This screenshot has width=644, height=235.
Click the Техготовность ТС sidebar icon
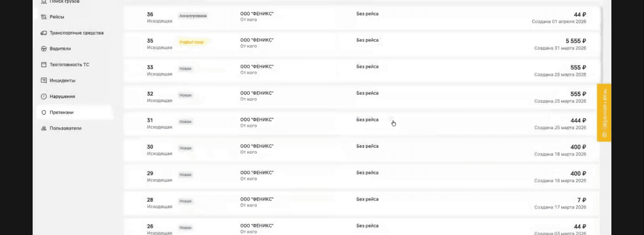pyautogui.click(x=44, y=65)
